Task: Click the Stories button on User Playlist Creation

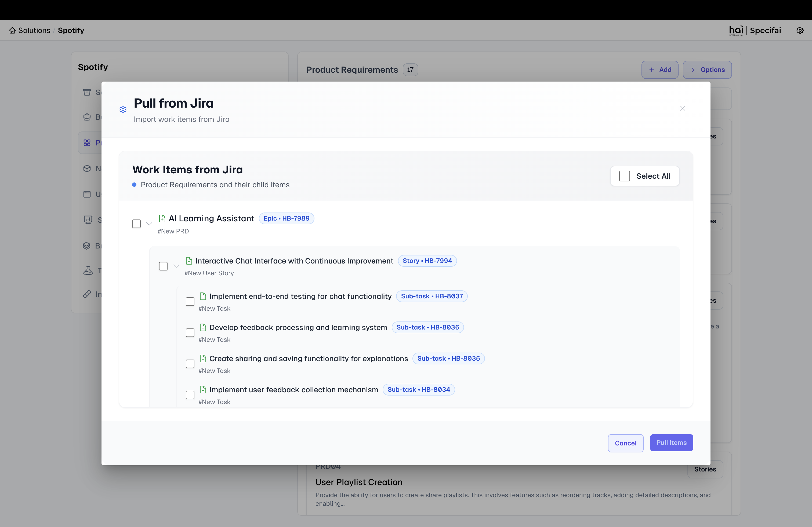Action: coord(705,469)
